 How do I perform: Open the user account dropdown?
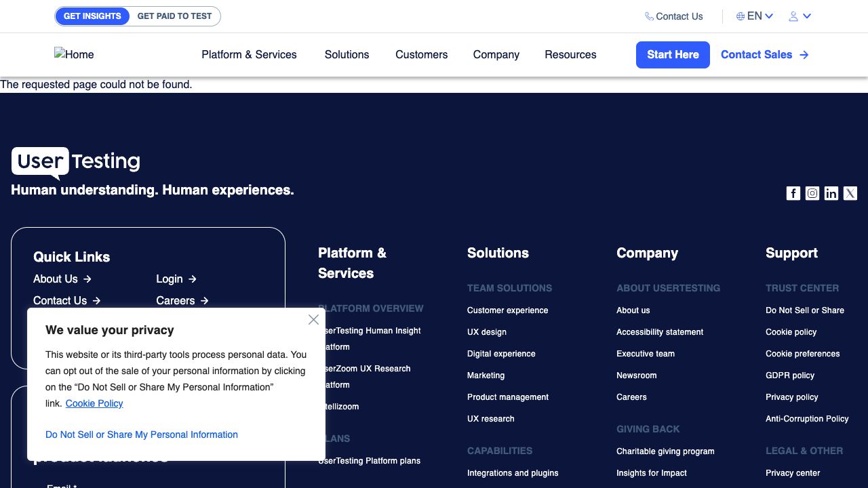(800, 16)
